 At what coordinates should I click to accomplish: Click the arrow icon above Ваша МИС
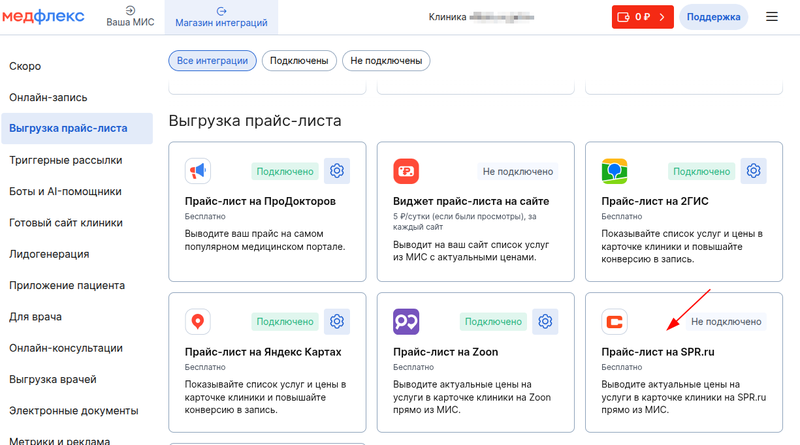click(130, 10)
